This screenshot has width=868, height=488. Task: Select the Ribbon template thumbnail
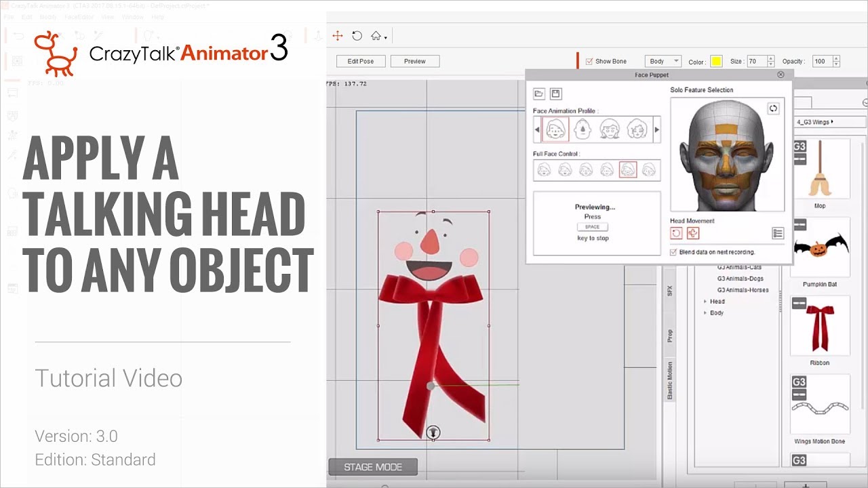point(820,326)
